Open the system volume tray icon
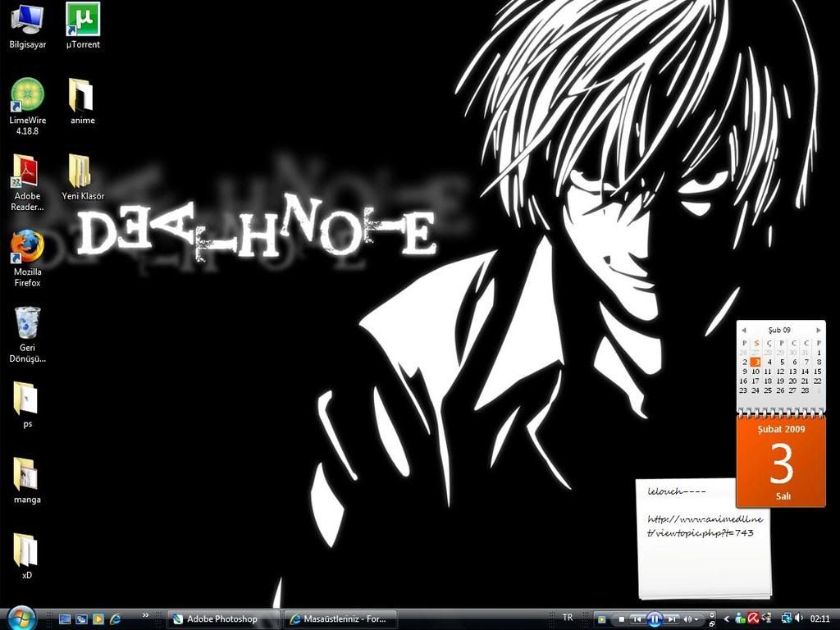The width and height of the screenshot is (840, 630). point(799,619)
